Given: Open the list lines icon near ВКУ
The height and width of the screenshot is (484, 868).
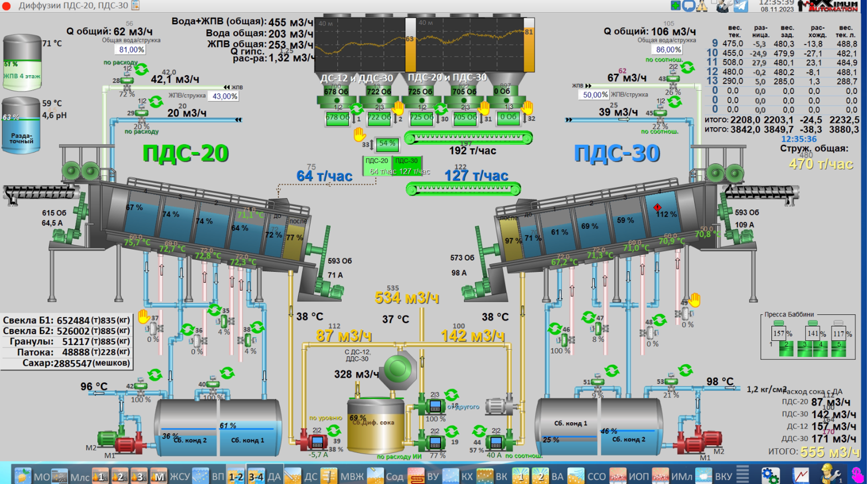Looking at the screenshot, I should point(743,474).
